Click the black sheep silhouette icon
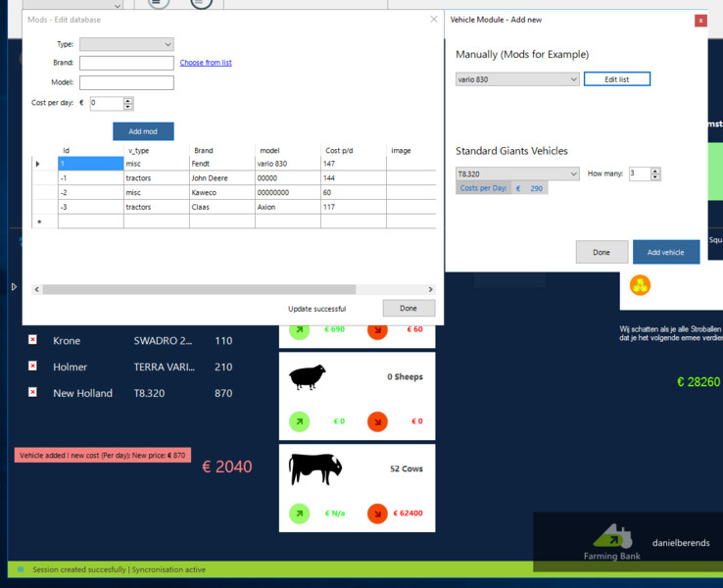 (308, 377)
